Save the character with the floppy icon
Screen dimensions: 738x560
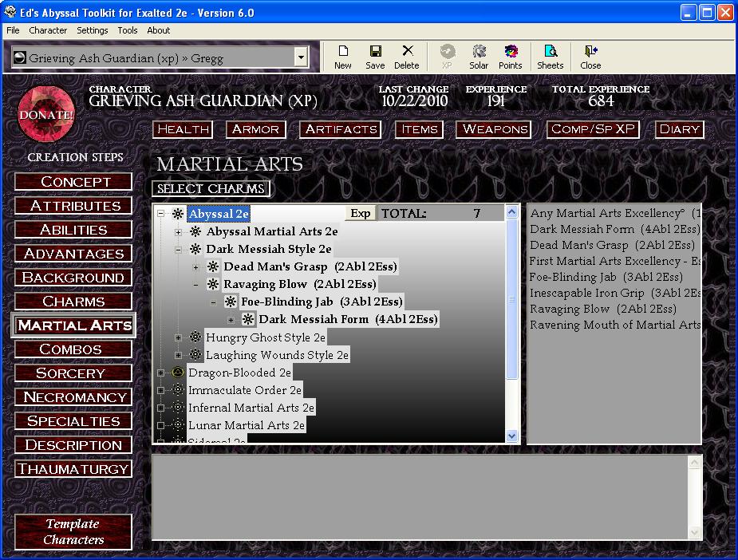(x=375, y=51)
